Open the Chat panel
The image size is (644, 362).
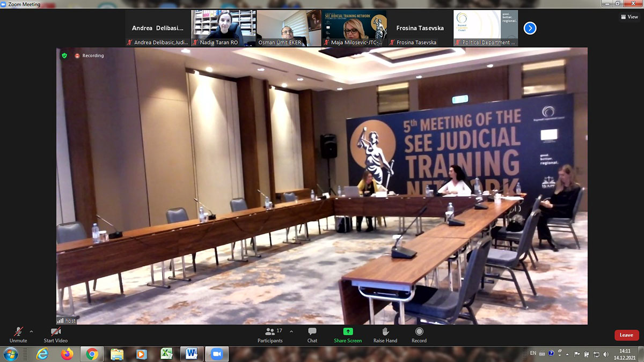(x=312, y=335)
